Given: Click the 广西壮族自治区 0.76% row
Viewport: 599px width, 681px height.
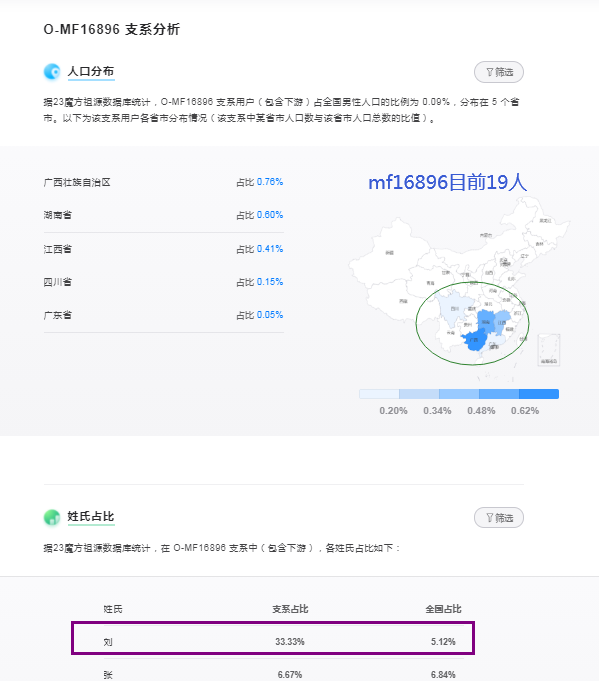Looking at the screenshot, I should pos(164,182).
